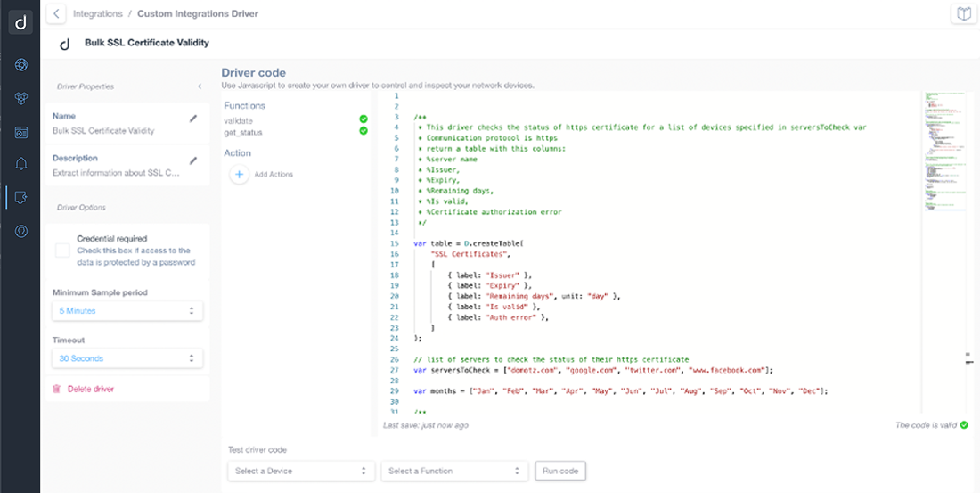Screen dimensions: 980x493
Task: Click the validate function green check
Action: click(363, 119)
